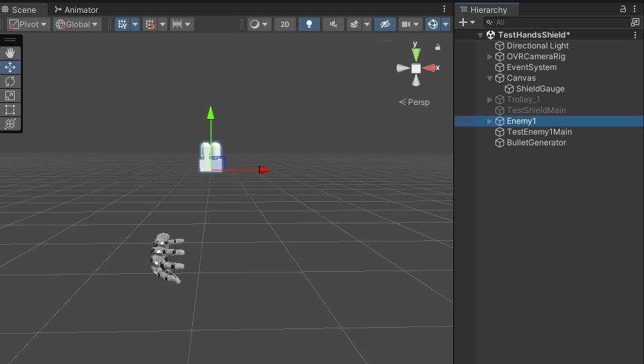Toggle grid snapping icon in toolbar
The width and height of the screenshot is (644, 364).
(122, 24)
